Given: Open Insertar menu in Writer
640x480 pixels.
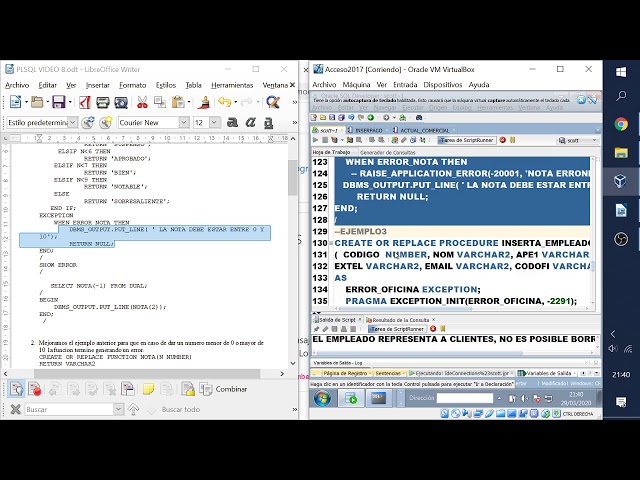Looking at the screenshot, I should (x=98, y=85).
